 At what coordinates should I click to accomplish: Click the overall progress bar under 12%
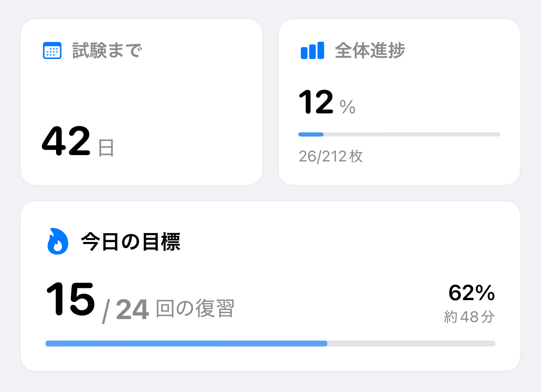[399, 134]
